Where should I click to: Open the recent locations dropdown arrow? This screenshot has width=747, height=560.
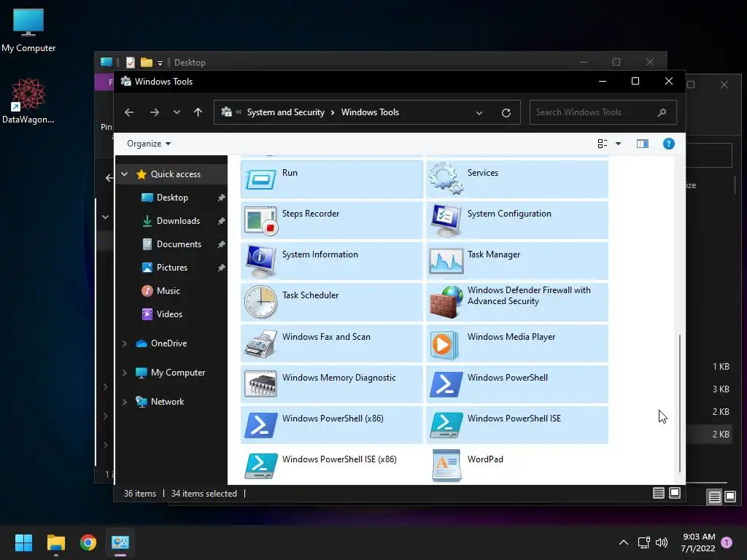pos(177,112)
